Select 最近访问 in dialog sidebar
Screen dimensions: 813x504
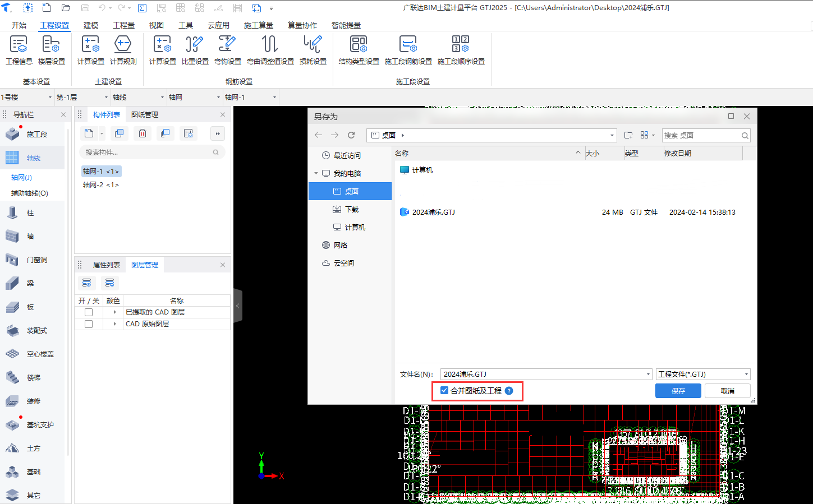(350, 155)
